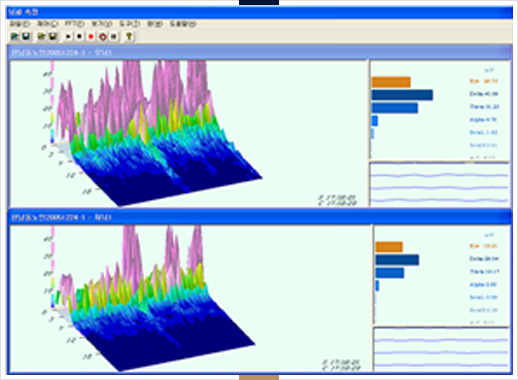Start recording with the red circle button
The image size is (518, 380).
pyautogui.click(x=91, y=36)
